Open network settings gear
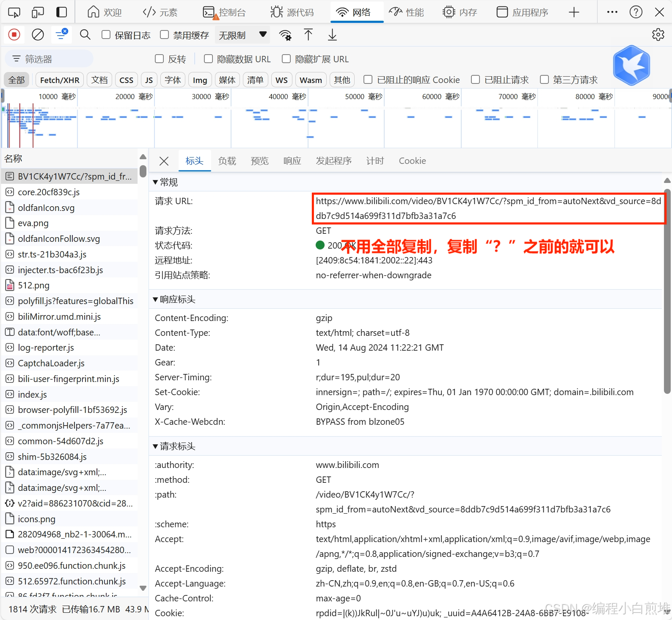 coord(658,35)
